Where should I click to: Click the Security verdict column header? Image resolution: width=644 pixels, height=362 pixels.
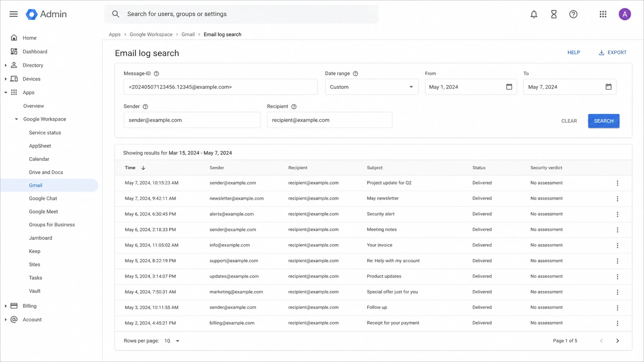[x=546, y=168]
